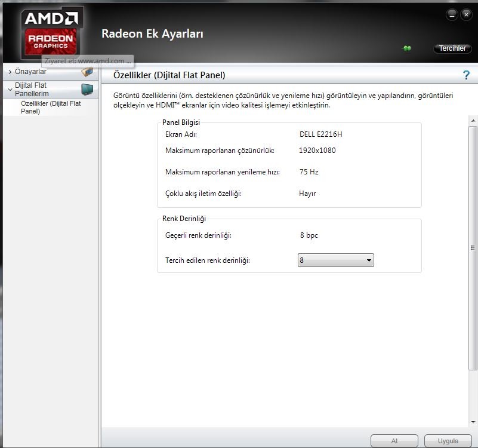Image resolution: width=478 pixels, height=448 pixels.
Task: Click the 1920x1080 resolution value
Action: (317, 151)
